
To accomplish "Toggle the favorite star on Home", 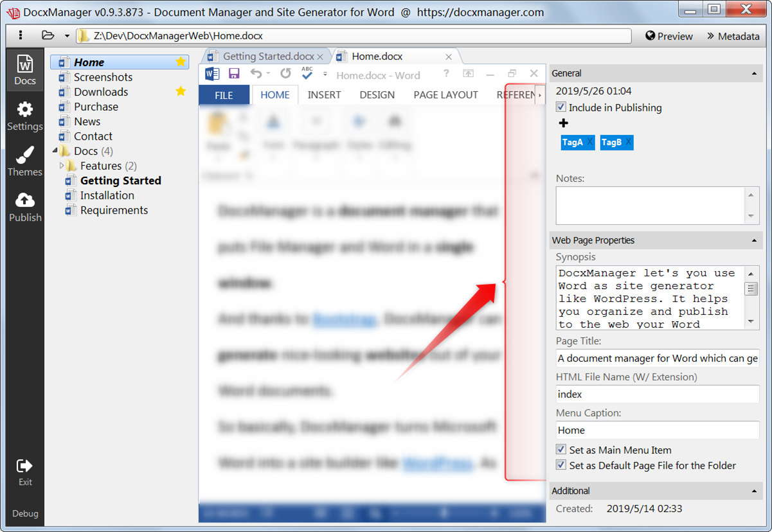I will coord(181,62).
